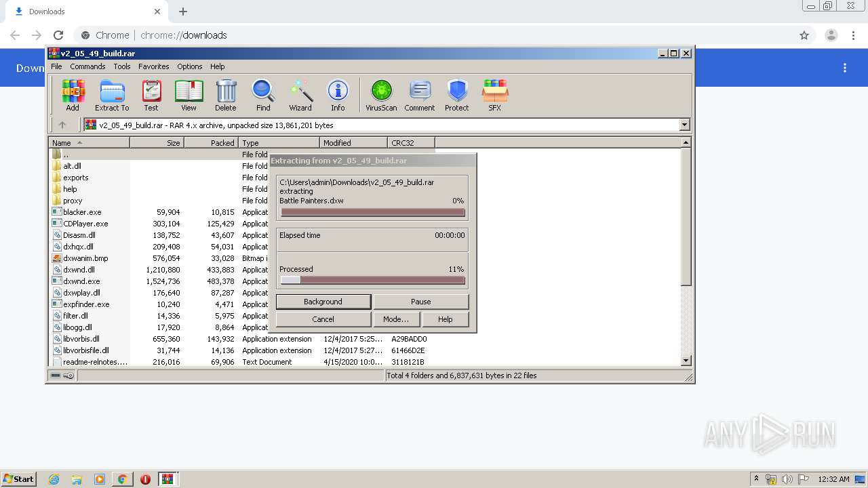This screenshot has width=868, height=488.
Task: Click scroll down arrow of file list
Action: tap(686, 361)
